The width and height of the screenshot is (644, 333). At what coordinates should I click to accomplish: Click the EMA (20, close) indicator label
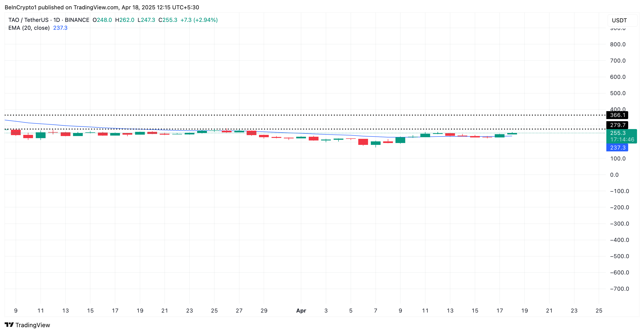(x=29, y=28)
